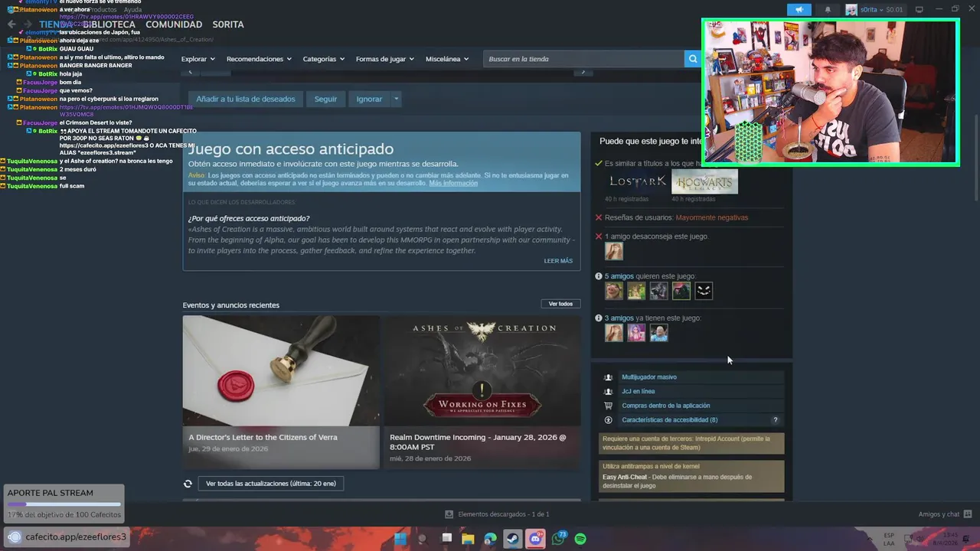This screenshot has height=551, width=980.
Task: Click the blue-shirt avatar among owning friends
Action: pos(659,333)
